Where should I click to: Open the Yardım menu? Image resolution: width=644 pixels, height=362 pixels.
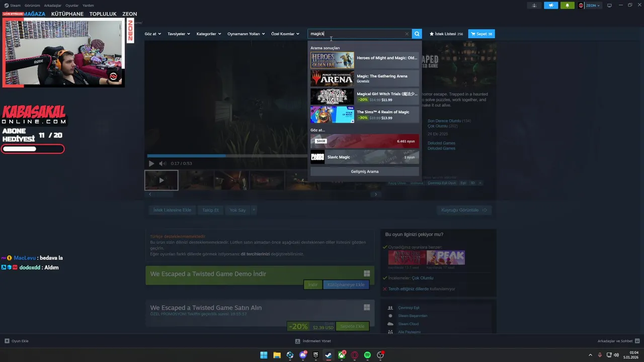pyautogui.click(x=88, y=6)
